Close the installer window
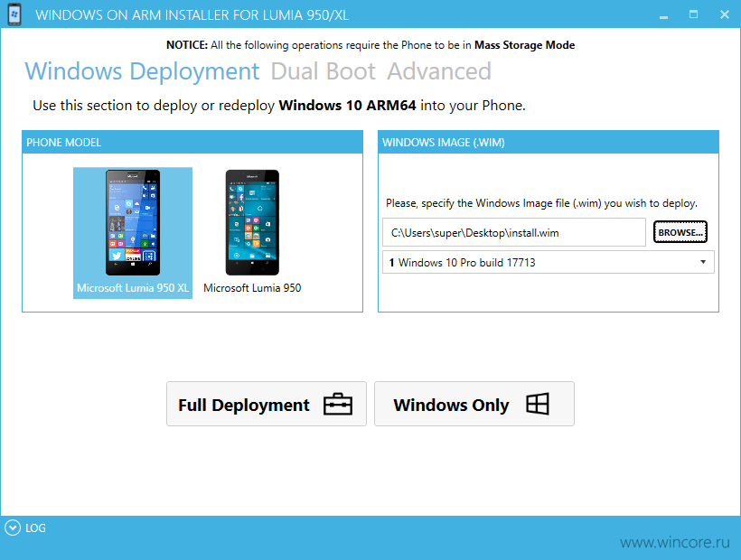 [x=725, y=14]
